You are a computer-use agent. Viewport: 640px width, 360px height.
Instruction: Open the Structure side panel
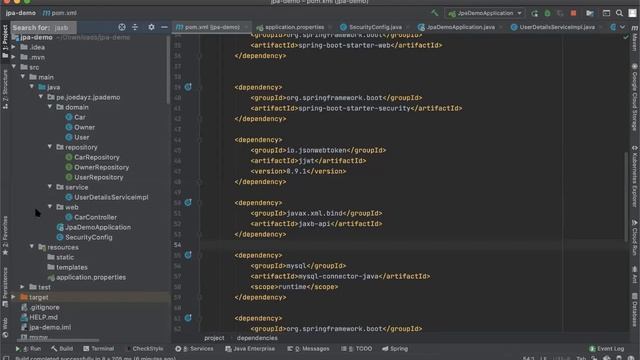5,89
